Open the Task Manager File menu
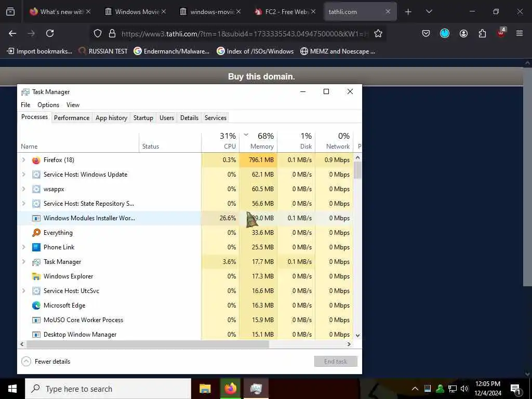The width and height of the screenshot is (532, 399). click(25, 105)
